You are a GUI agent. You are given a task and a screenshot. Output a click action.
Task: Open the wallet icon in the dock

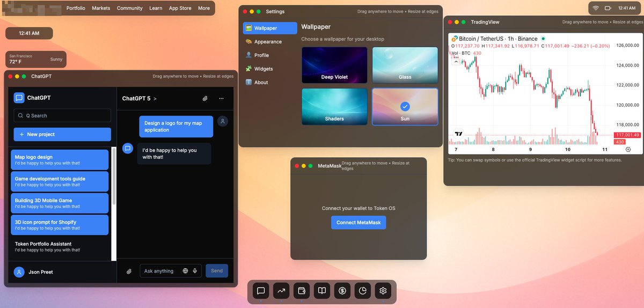(x=302, y=291)
